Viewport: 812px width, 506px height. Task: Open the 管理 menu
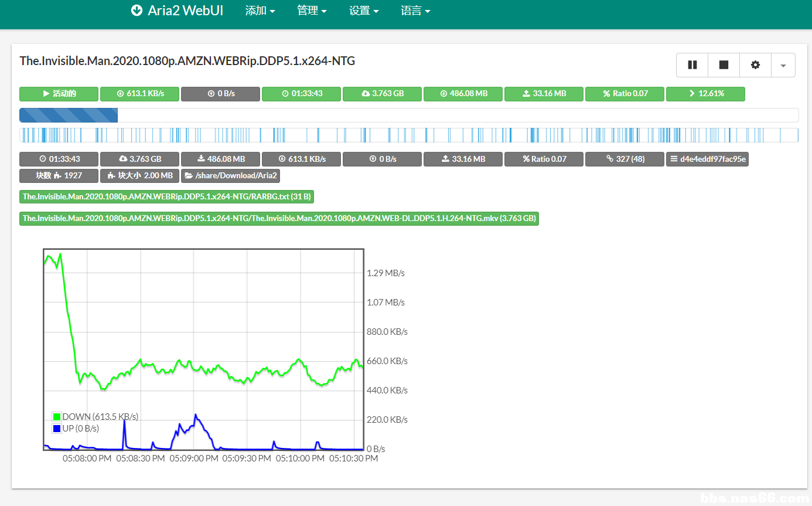(312, 11)
